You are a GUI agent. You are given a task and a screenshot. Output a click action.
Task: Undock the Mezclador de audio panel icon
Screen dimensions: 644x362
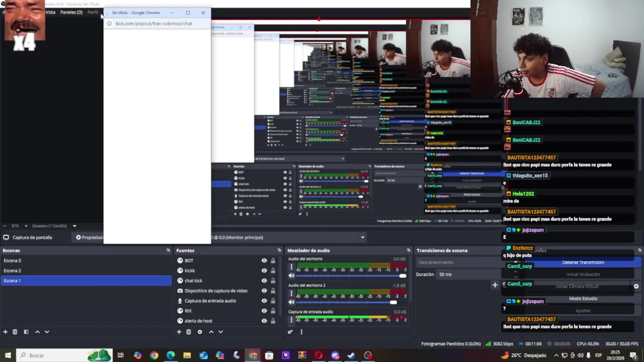[409, 250]
